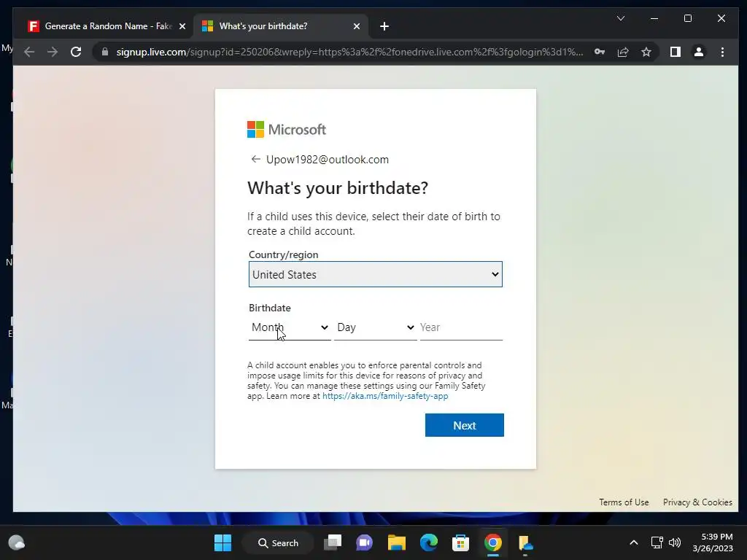This screenshot has height=560, width=747.
Task: Open taskbar Search box
Action: [x=278, y=542]
